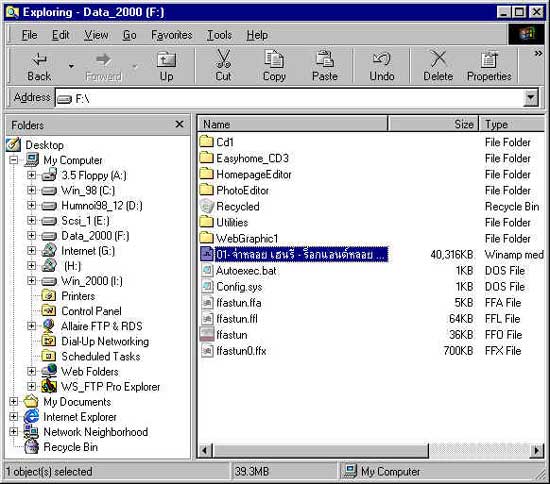
Task: Expand the Win_98 (C:) node
Action: tap(32, 190)
